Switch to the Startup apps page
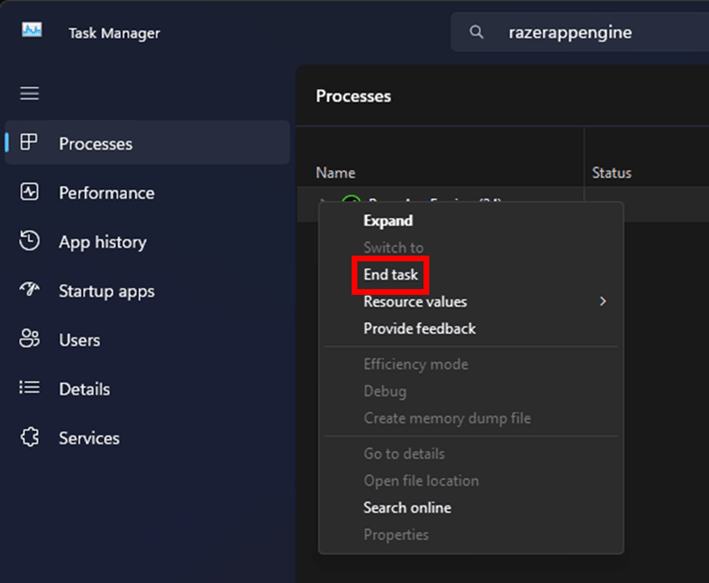 click(x=106, y=291)
